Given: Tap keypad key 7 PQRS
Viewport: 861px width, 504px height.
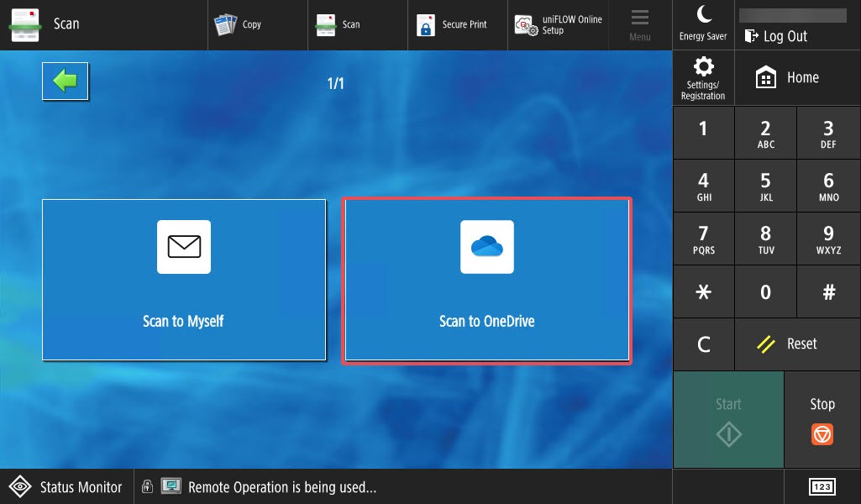Looking at the screenshot, I should (x=703, y=239).
